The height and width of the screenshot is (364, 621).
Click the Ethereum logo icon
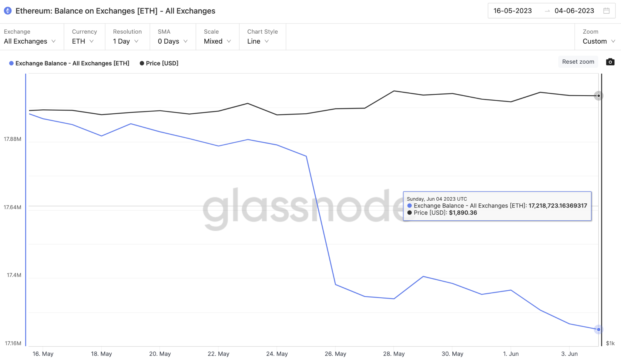(8, 11)
